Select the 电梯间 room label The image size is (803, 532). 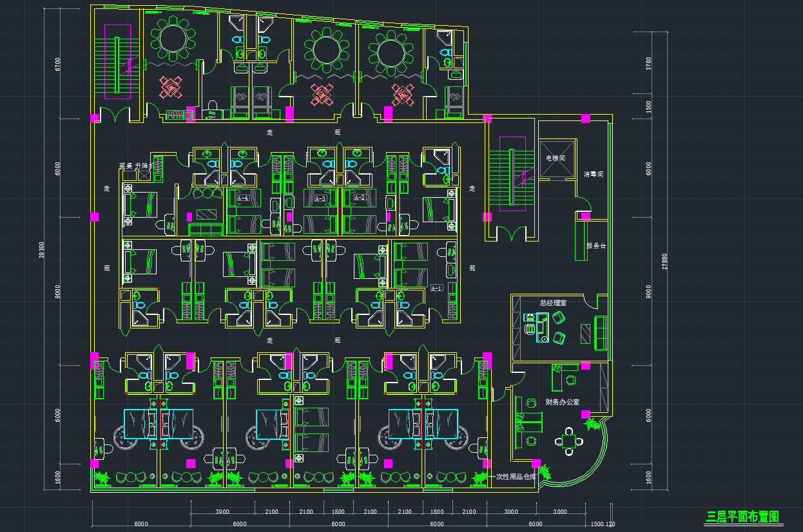pos(556,158)
